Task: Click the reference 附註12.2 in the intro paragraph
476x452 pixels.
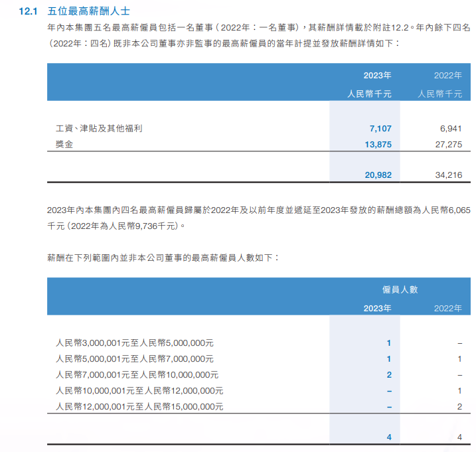Action: click(x=391, y=28)
